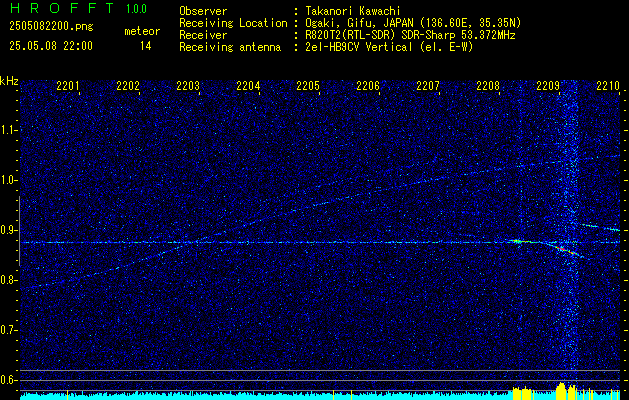Click the 0.6 kHz frequency tick label
Image resolution: width=629 pixels, height=400 pixels.
pos(8,380)
